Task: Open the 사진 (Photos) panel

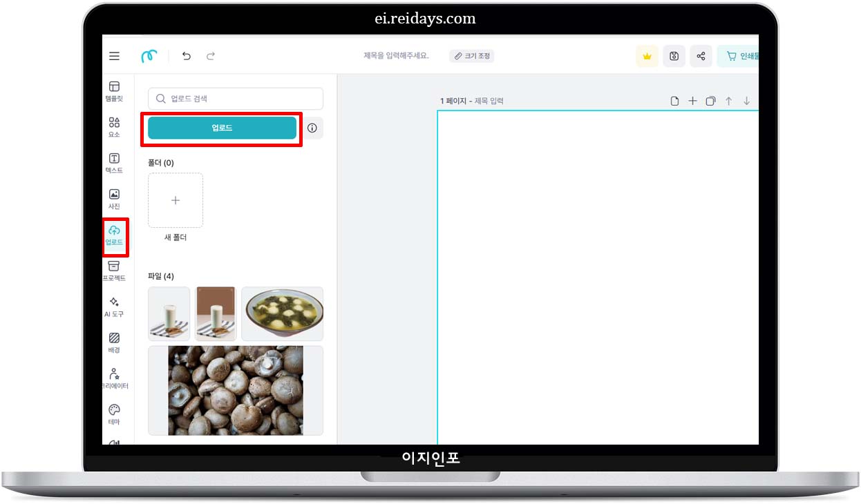Action: point(114,199)
